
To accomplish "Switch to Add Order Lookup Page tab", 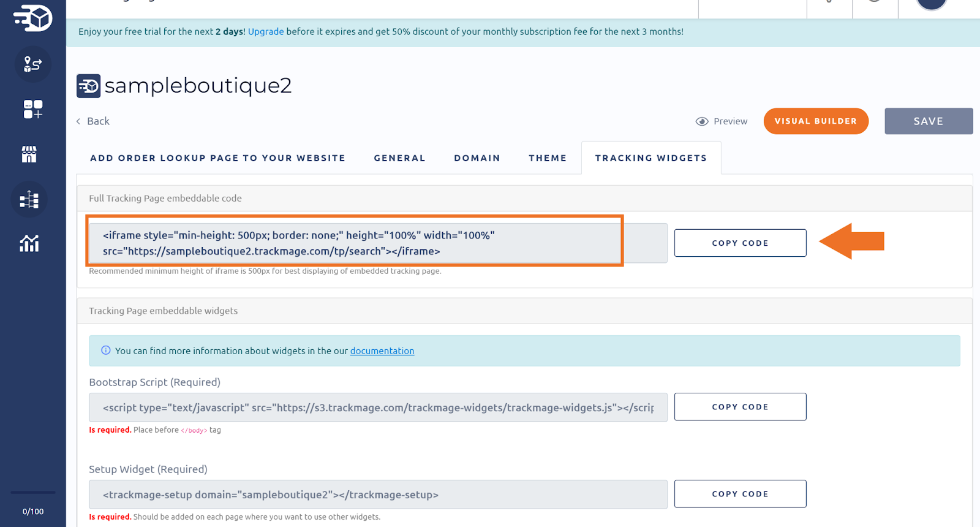I will pos(218,158).
